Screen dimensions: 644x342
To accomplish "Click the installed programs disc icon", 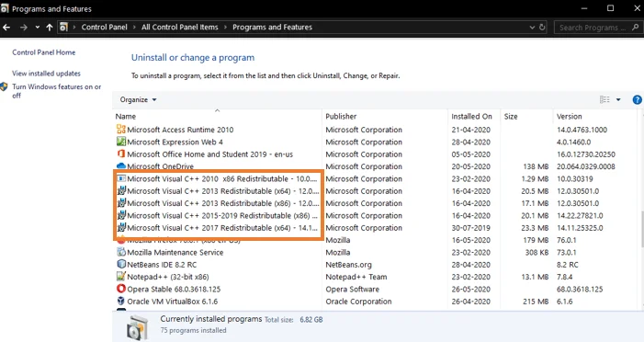I will [137, 327].
